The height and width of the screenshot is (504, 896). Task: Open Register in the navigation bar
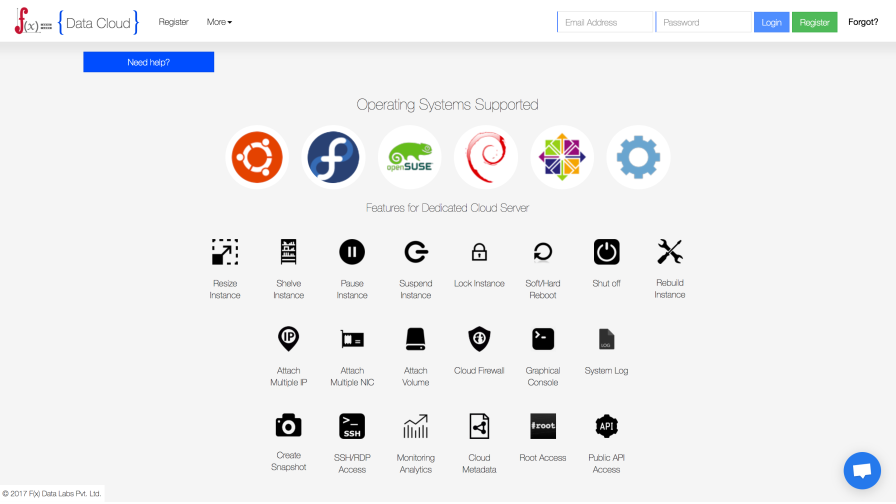173,22
